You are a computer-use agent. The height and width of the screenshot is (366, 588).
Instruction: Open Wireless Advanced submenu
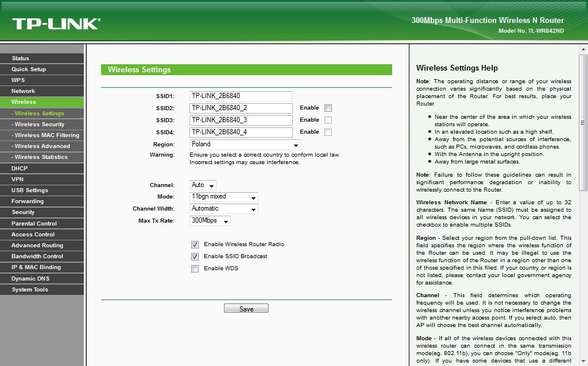coord(41,146)
